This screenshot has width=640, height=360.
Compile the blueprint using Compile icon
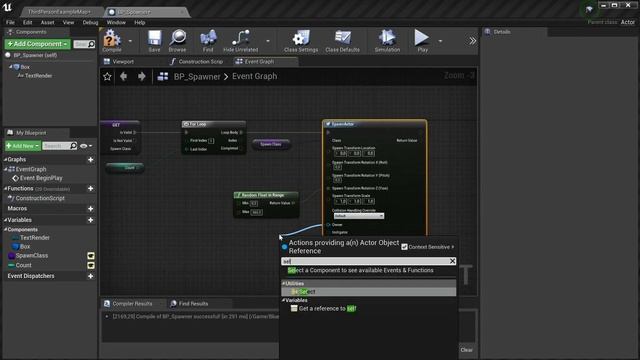click(x=112, y=40)
